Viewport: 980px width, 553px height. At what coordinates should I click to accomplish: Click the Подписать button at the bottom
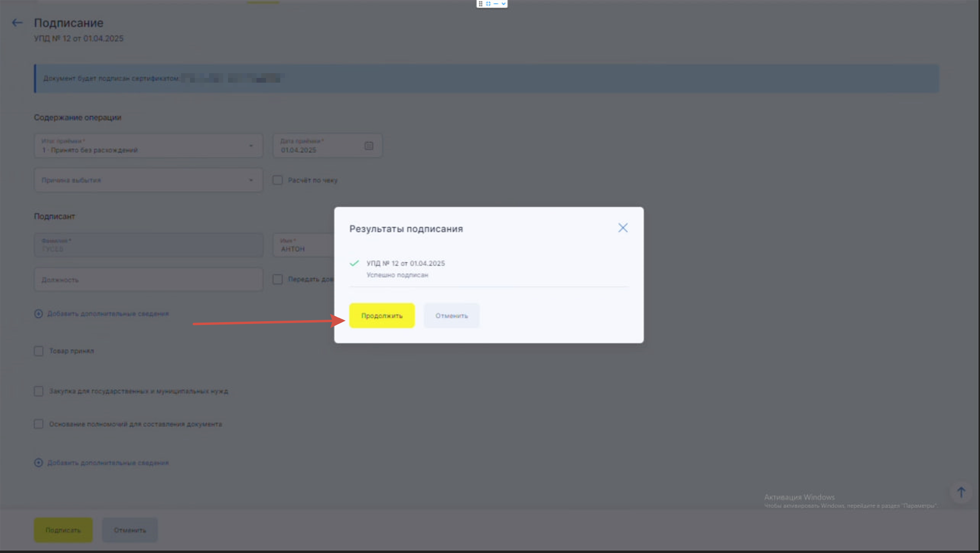pyautogui.click(x=63, y=530)
